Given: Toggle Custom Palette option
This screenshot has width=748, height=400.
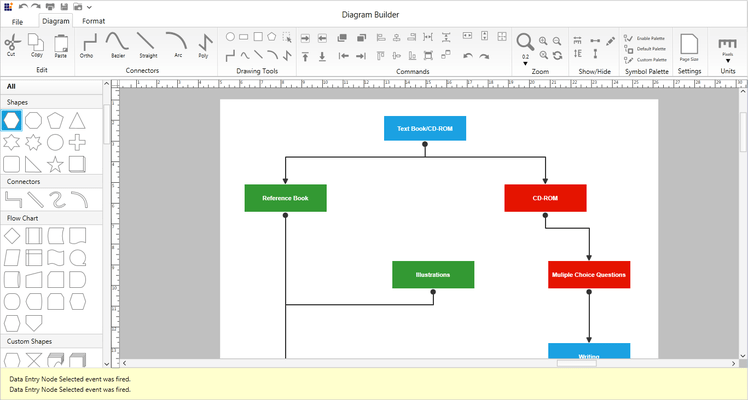Looking at the screenshot, I should point(645,60).
